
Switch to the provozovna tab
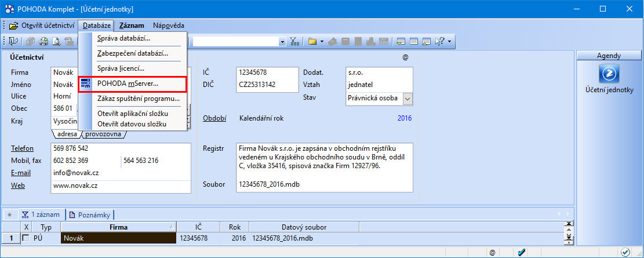tap(104, 135)
